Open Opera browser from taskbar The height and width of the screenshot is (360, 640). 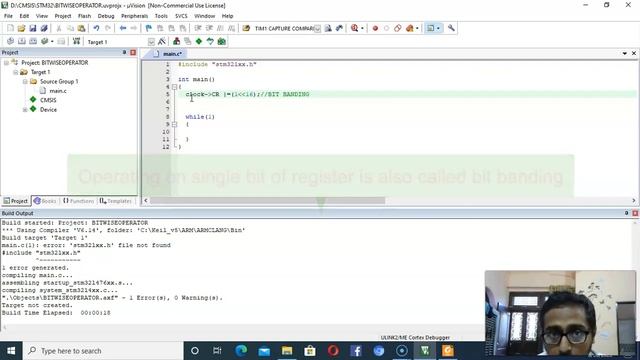click(x=333, y=351)
